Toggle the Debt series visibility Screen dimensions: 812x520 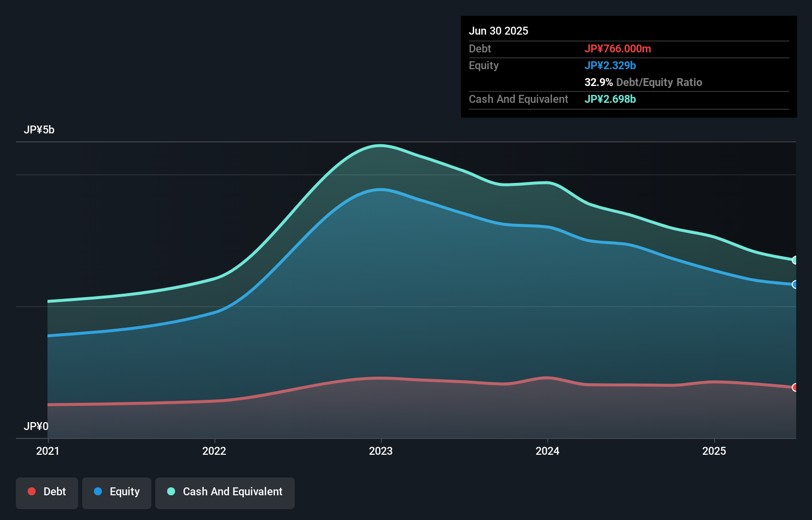pyautogui.click(x=47, y=492)
